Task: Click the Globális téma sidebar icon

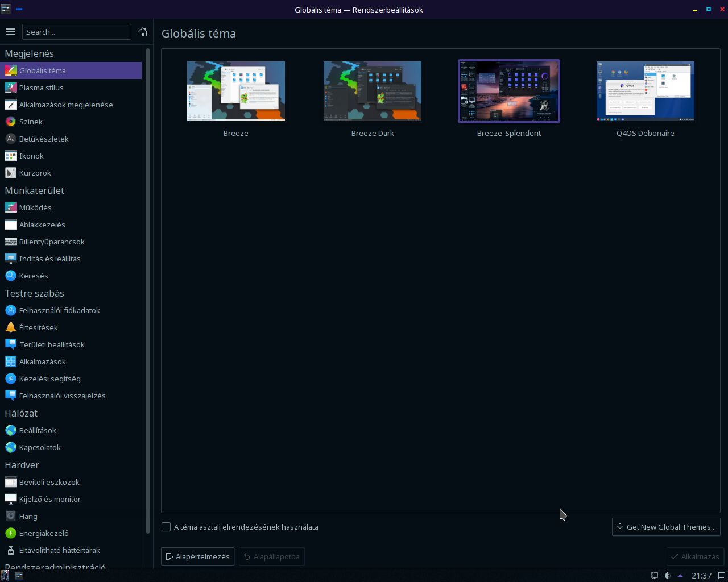Action: (x=10, y=70)
